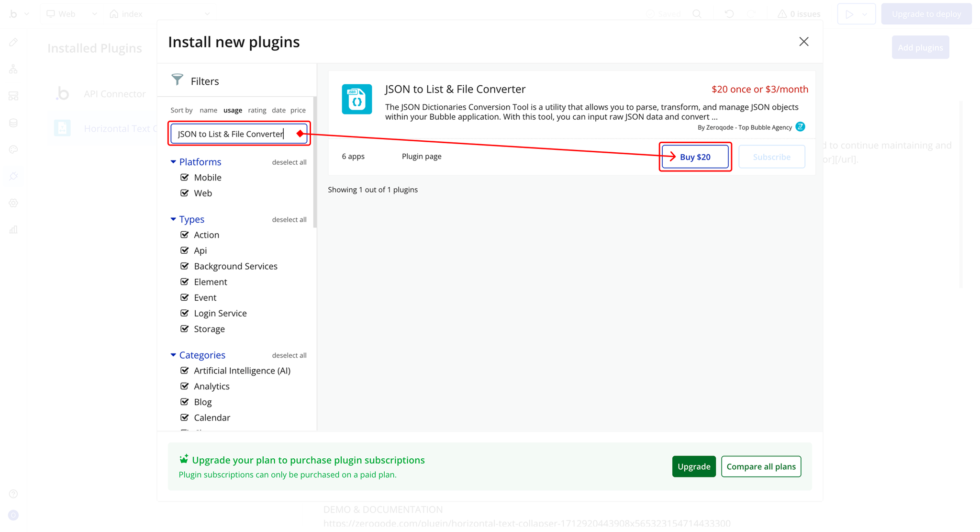The image size is (980, 532).
Task: Sort plugins by rating
Action: [257, 110]
